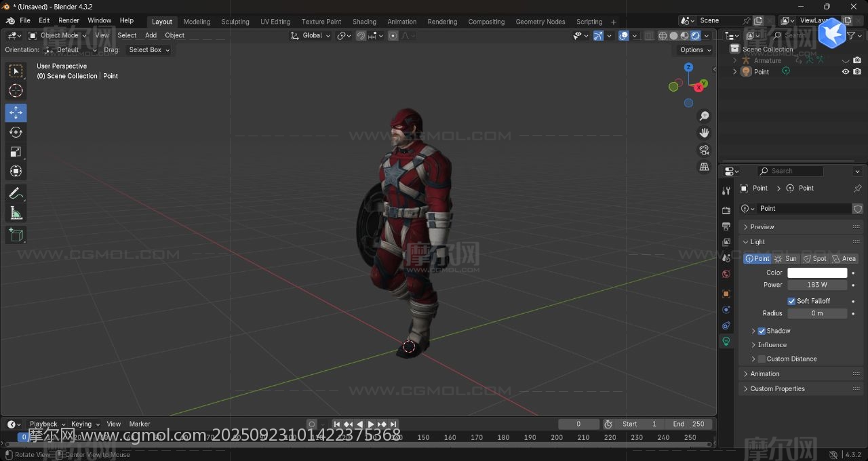Click the Power value field
Screen dimensions: 868x461
[x=817, y=285]
